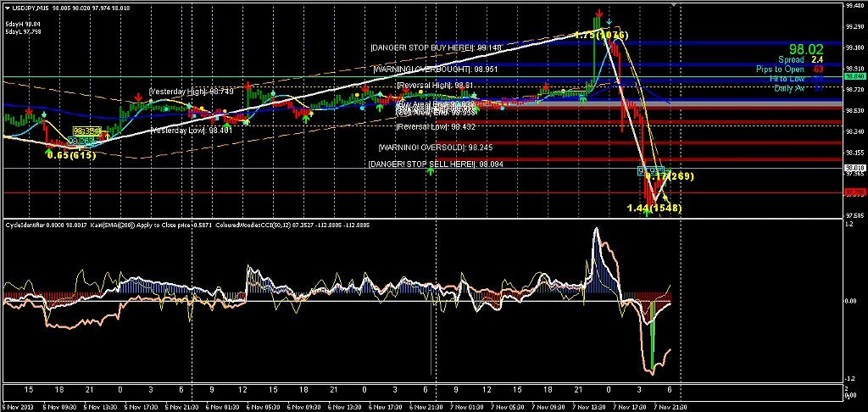The width and height of the screenshot is (868, 412).
Task: Click the Spread 2.4 readout in the info panel
Action: tap(800, 60)
